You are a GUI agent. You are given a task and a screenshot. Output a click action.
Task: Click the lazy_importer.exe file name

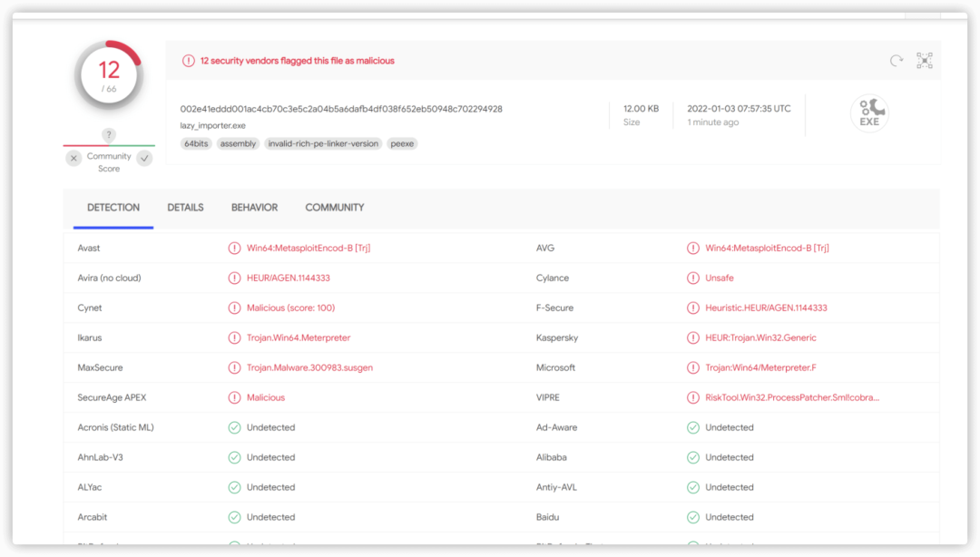pyautogui.click(x=212, y=126)
